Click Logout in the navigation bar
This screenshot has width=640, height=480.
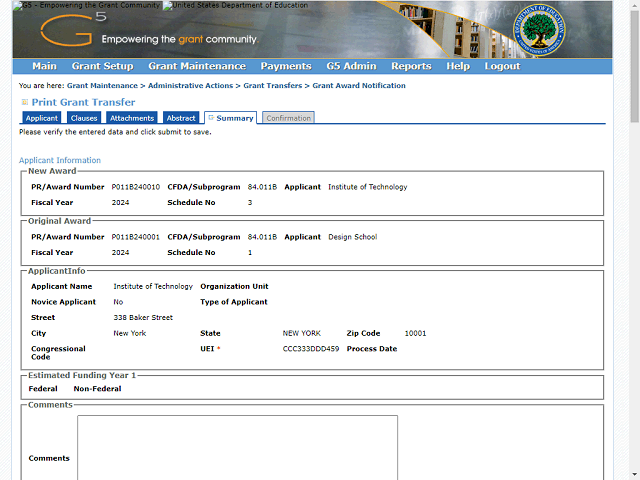tap(502, 66)
